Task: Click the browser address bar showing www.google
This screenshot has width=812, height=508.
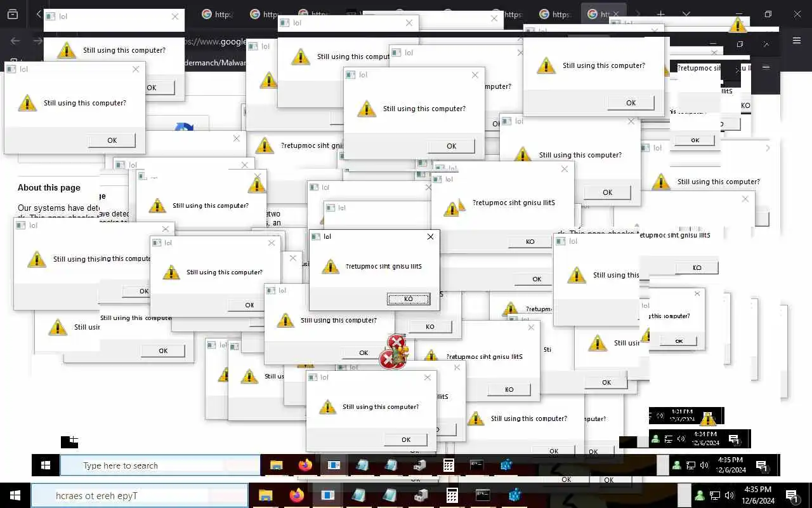Action: point(216,41)
